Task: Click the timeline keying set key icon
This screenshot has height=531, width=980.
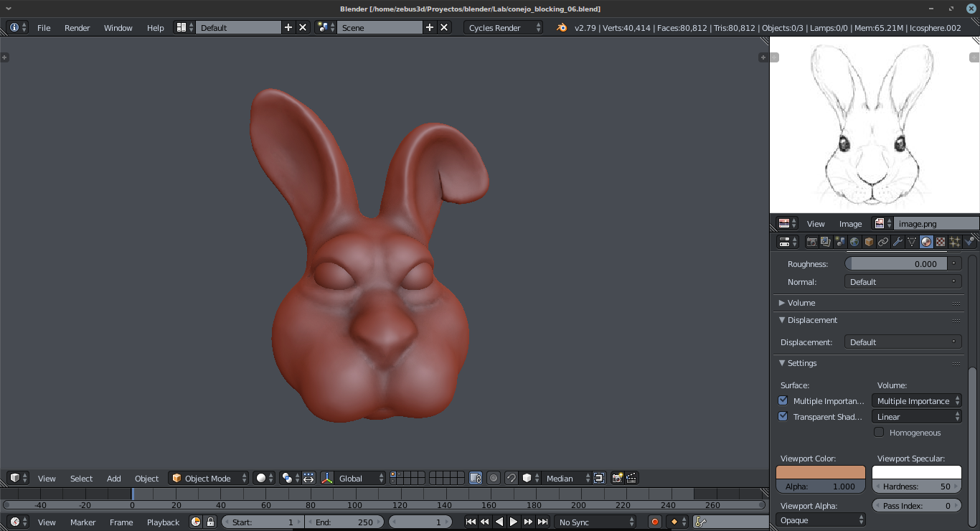Action: point(701,522)
